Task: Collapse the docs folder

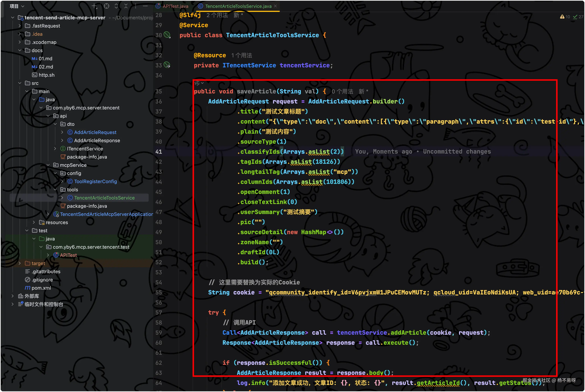Action: (x=20, y=50)
